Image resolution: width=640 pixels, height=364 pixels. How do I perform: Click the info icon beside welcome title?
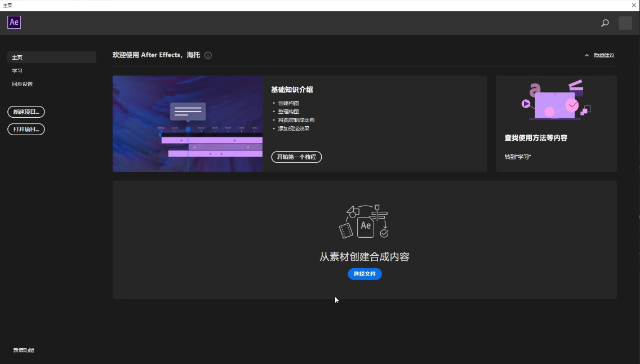(x=208, y=55)
